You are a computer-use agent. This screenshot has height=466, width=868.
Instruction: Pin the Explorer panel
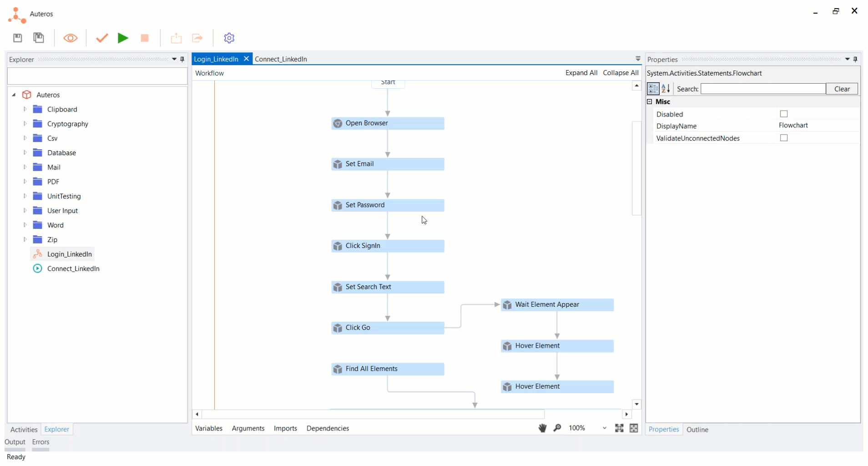point(182,59)
